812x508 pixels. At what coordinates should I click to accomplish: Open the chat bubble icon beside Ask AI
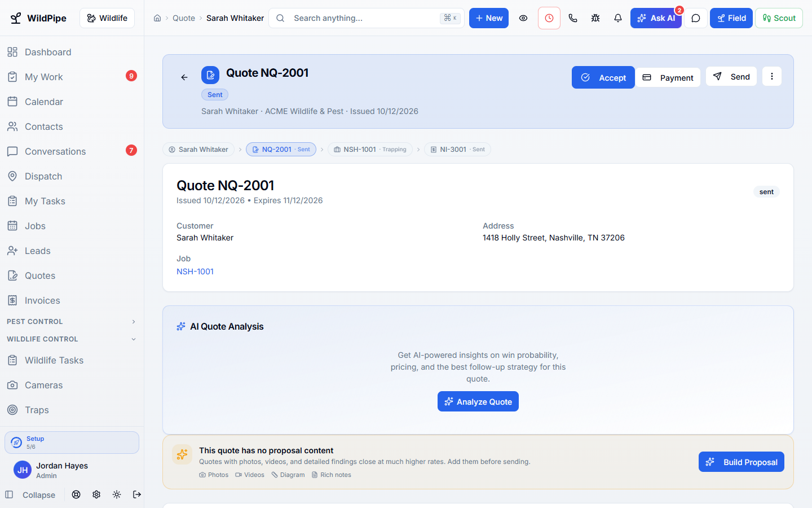click(x=696, y=18)
